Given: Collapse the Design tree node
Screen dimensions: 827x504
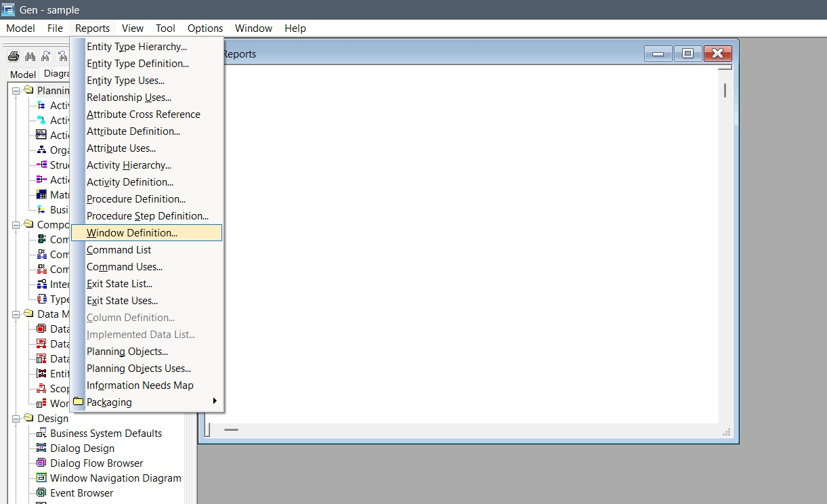Looking at the screenshot, I should pos(16,418).
